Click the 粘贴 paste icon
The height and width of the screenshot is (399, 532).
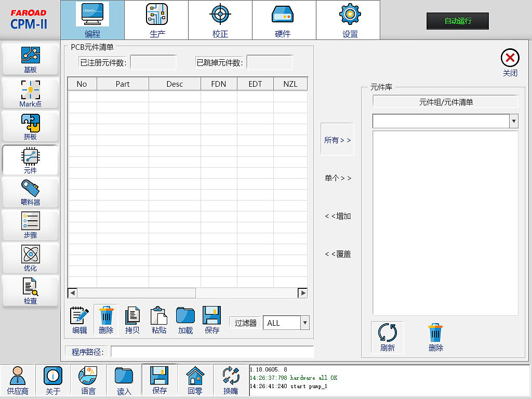click(158, 319)
